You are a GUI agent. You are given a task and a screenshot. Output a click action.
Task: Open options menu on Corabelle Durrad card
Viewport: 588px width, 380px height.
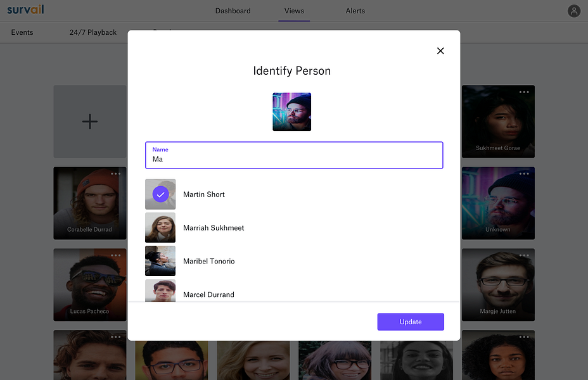click(115, 174)
